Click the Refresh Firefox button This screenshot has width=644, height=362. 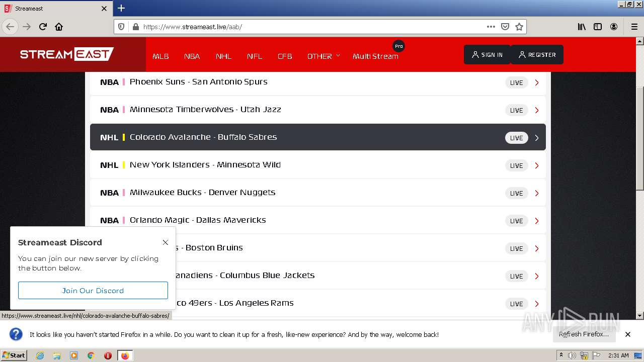(x=584, y=334)
